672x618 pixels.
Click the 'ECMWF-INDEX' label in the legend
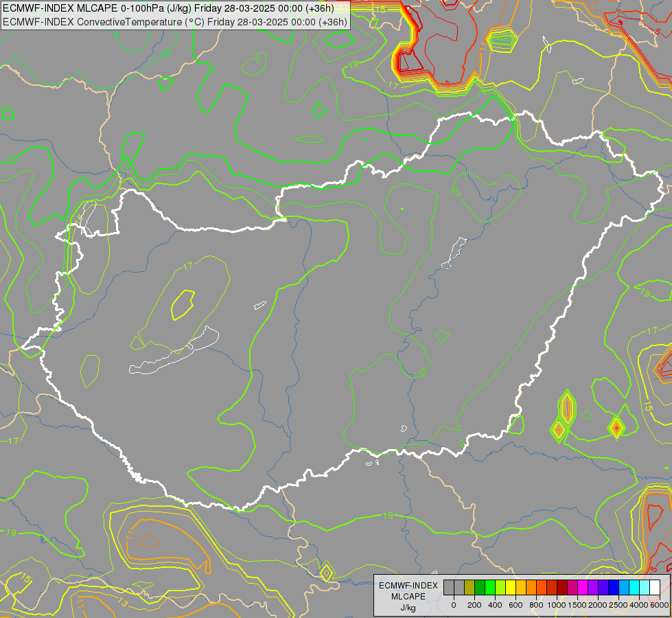coord(408,586)
